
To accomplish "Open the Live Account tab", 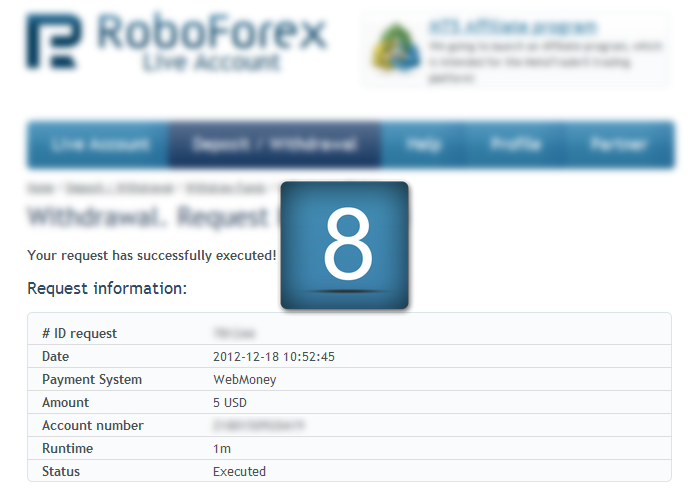I will point(99,145).
